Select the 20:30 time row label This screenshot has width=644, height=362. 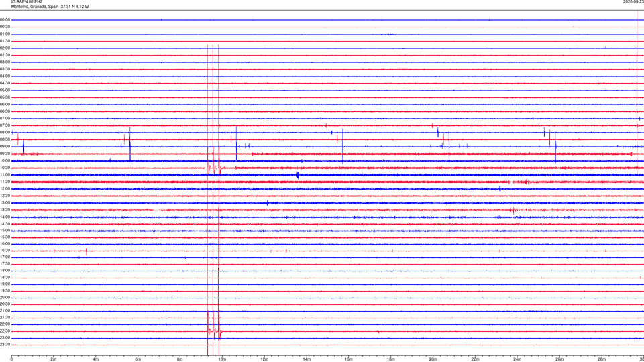(x=5, y=304)
